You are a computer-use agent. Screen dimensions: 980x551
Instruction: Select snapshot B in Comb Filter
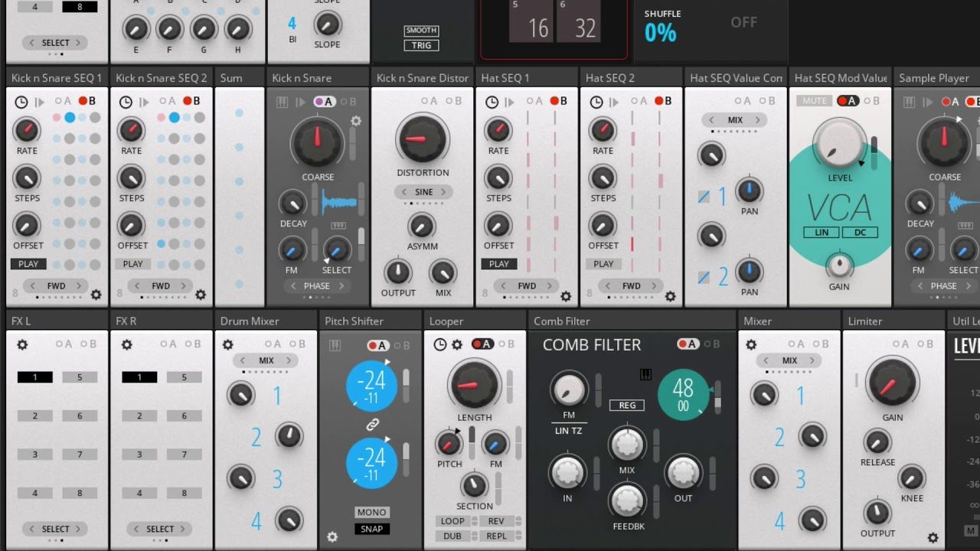[713, 344]
